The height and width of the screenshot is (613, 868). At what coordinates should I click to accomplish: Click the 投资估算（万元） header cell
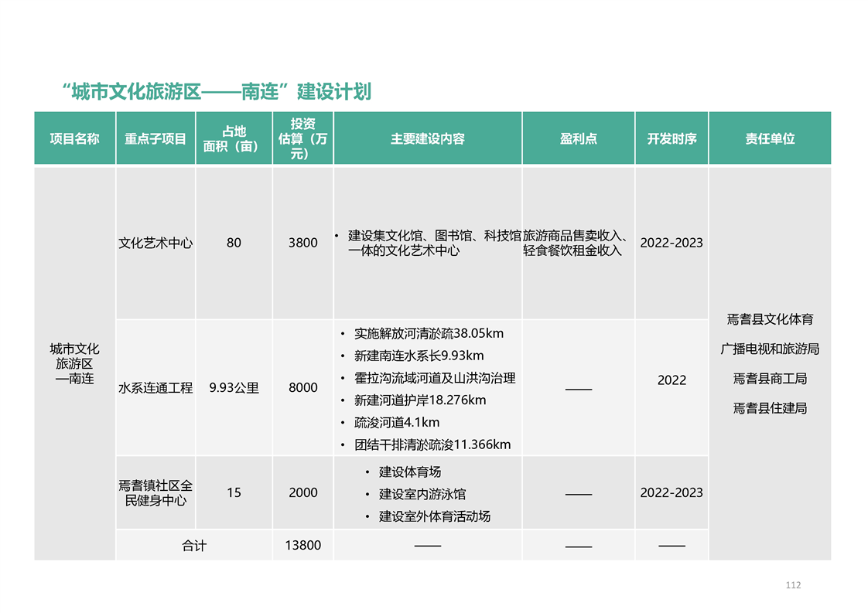tap(302, 138)
